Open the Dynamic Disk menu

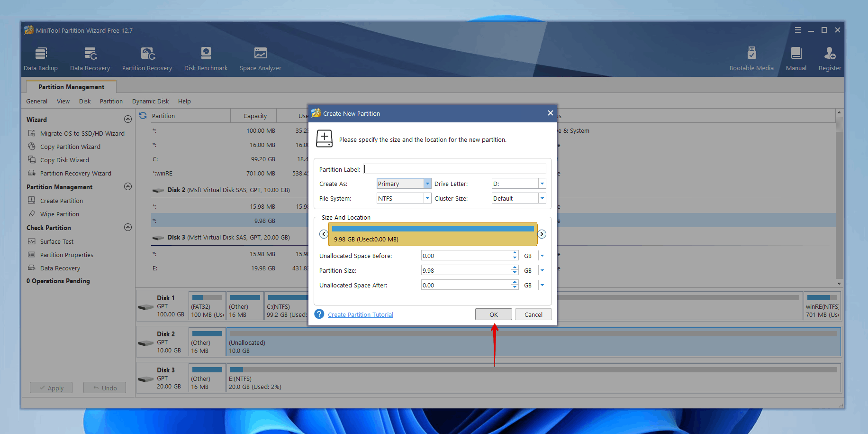point(151,101)
